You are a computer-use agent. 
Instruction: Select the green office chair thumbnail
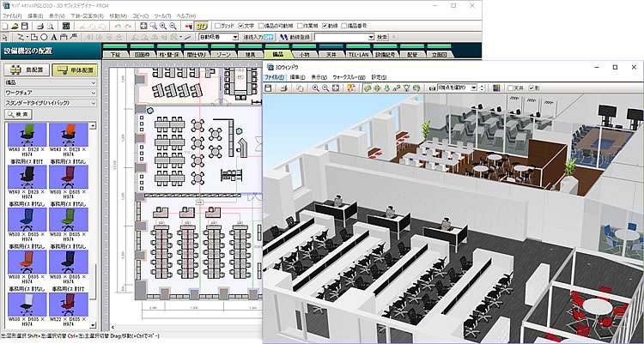(x=27, y=134)
